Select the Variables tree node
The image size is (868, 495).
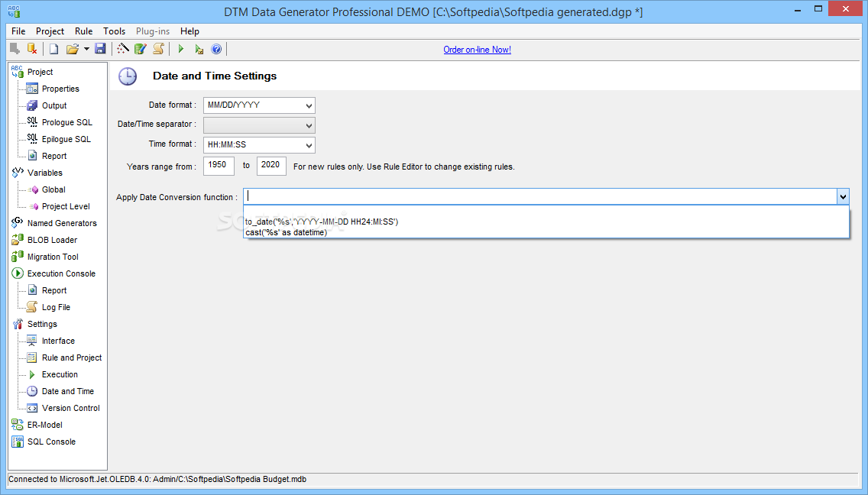(45, 173)
